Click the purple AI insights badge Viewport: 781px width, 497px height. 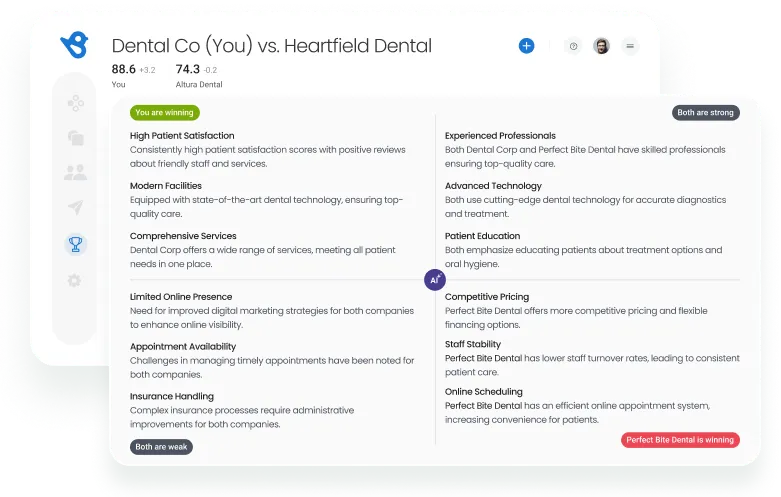pos(434,280)
